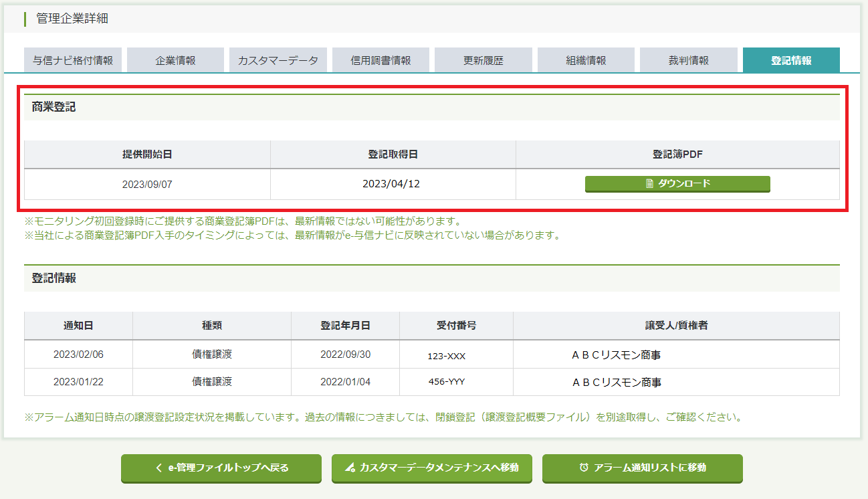Select the active 登記情報 tab
This screenshot has height=499, width=868.
(791, 60)
